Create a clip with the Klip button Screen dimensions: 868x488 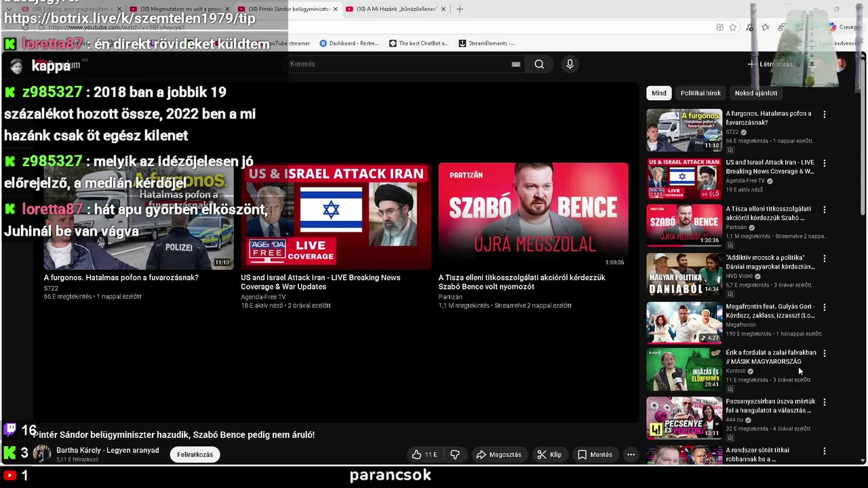(549, 455)
